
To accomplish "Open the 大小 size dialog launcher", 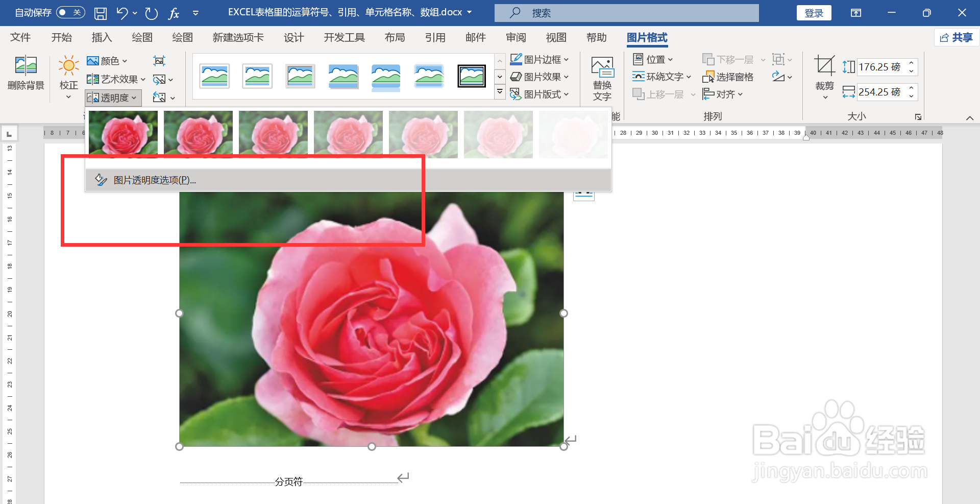I will 918,117.
